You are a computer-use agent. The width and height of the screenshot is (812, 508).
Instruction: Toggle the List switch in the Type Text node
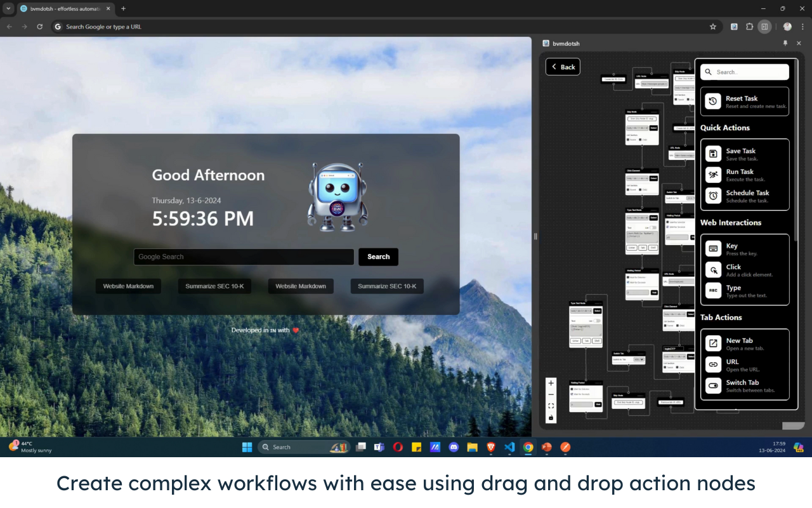point(653,227)
